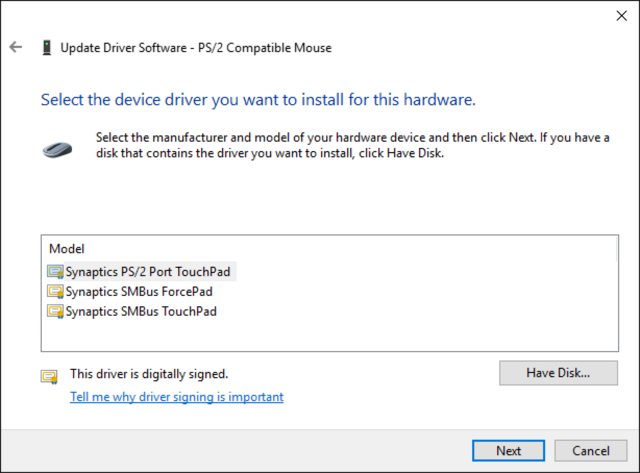Go back using the back arrow

[15, 47]
